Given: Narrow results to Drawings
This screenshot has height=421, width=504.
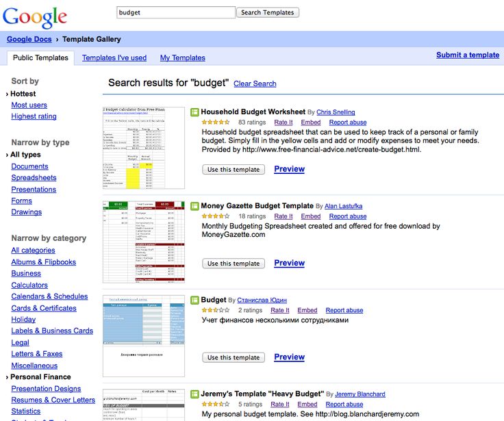Looking at the screenshot, I should [x=26, y=212].
